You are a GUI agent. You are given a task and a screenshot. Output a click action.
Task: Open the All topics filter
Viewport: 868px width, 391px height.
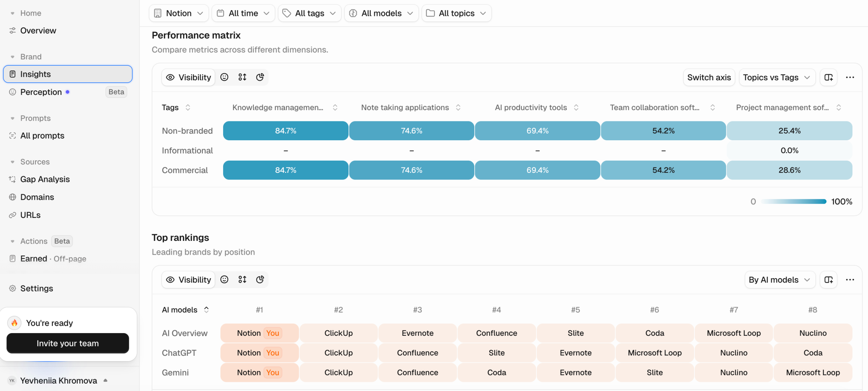click(457, 13)
